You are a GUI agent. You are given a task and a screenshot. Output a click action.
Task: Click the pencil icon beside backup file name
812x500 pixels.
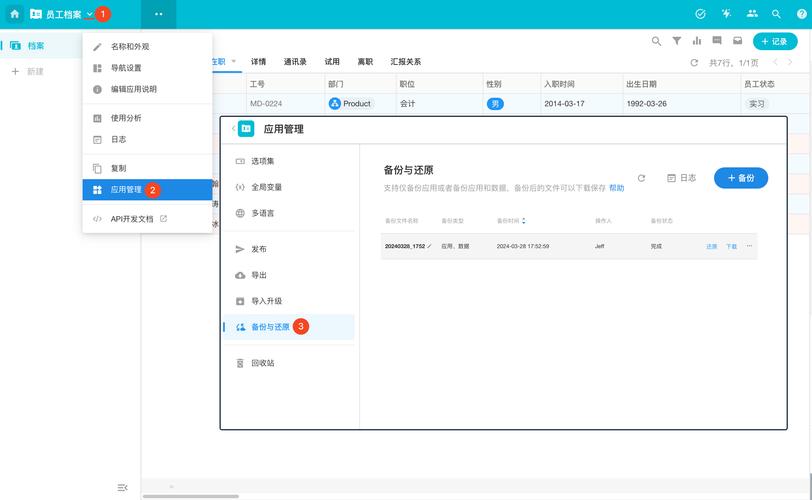pos(430,246)
